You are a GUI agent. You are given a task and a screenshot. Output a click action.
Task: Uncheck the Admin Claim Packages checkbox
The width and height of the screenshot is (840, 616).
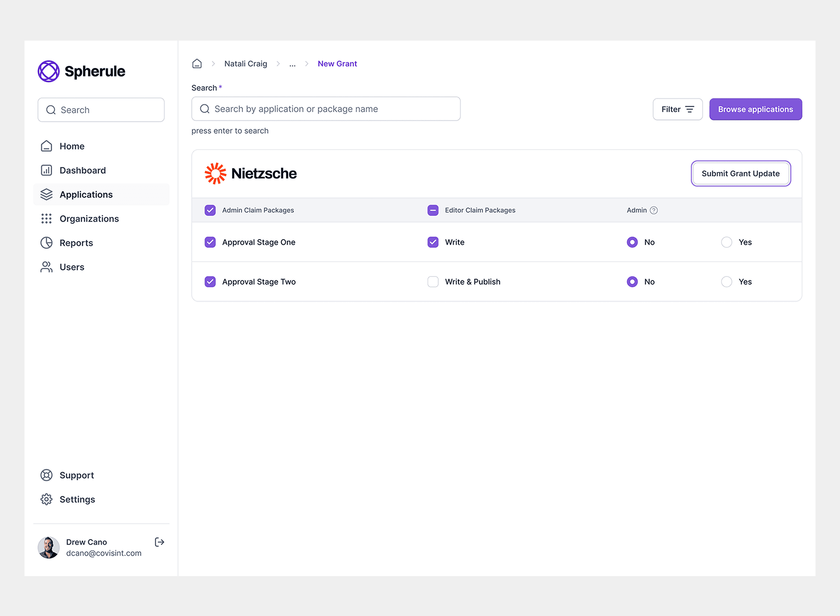(x=210, y=210)
